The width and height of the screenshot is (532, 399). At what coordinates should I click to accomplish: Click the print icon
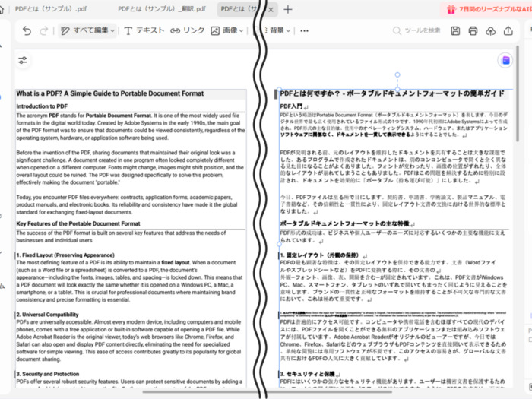tap(473, 31)
